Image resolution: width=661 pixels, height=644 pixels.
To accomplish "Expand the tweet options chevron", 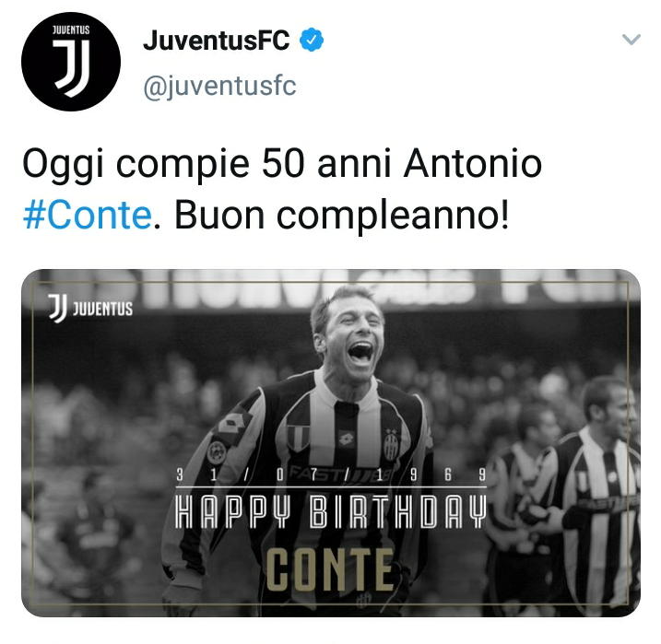I will coord(631,40).
